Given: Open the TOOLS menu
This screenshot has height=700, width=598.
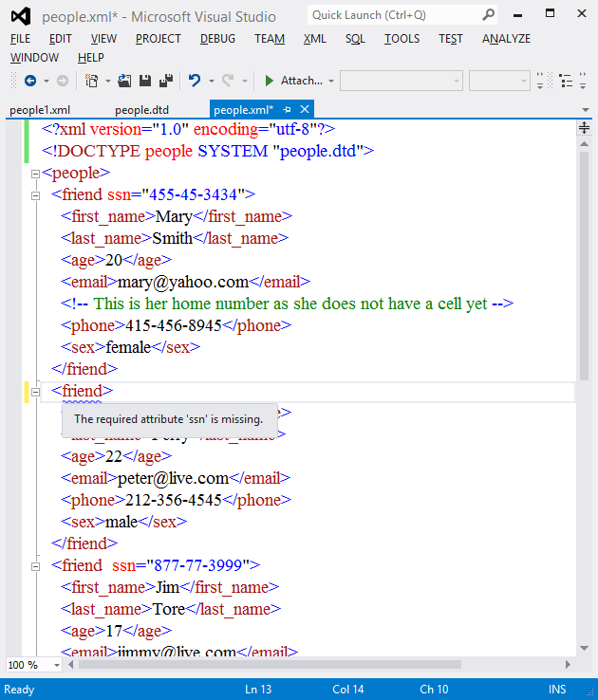Looking at the screenshot, I should 402,39.
